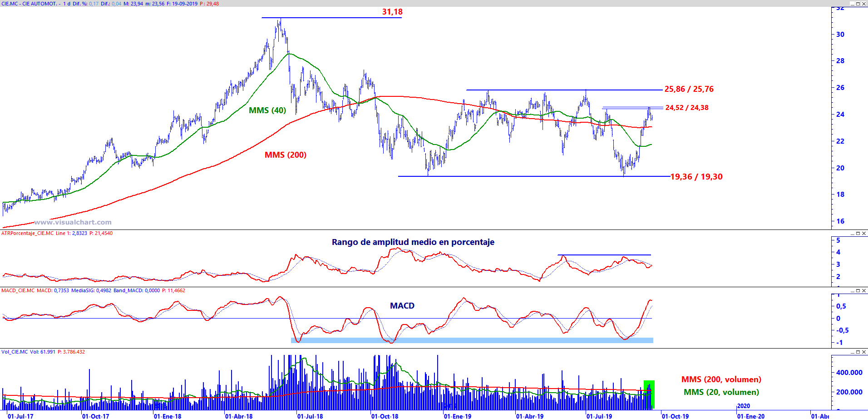Screen dimensions: 868x419
Task: Minimize the Vol_CIE.MC volume pane
Action: click(x=853, y=352)
